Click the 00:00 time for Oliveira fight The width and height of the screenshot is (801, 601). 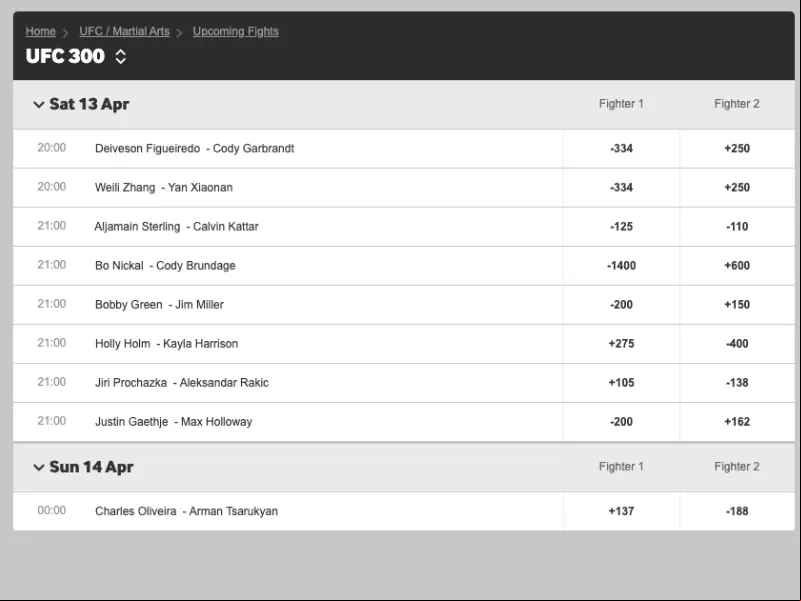tap(52, 511)
